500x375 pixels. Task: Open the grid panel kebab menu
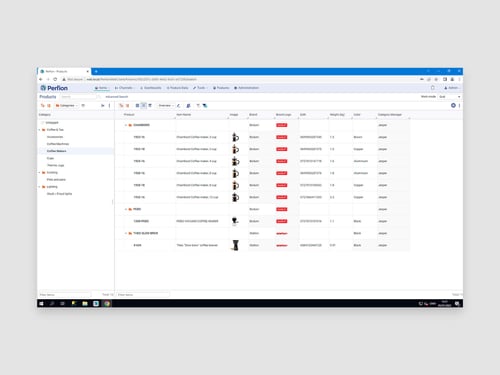[x=459, y=106]
